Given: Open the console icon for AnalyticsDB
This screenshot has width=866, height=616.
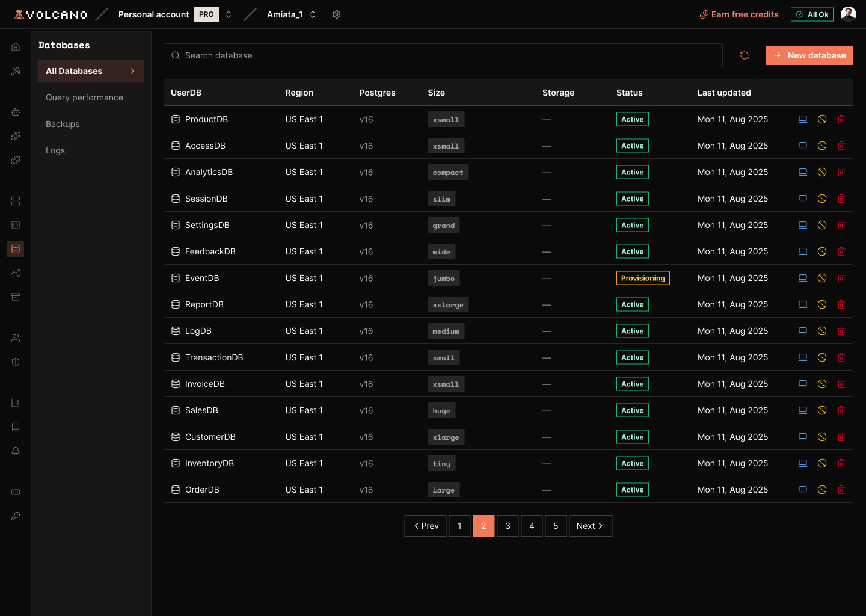Looking at the screenshot, I should [x=803, y=172].
